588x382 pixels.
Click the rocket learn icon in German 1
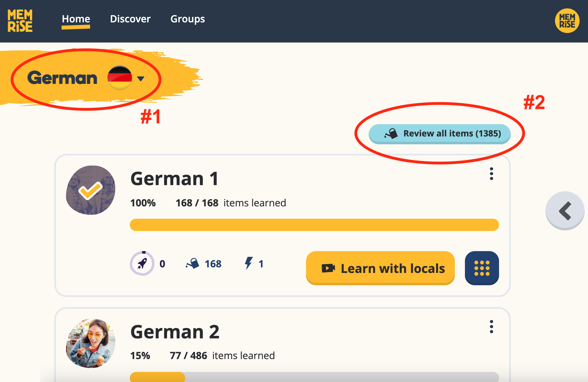[x=142, y=263]
